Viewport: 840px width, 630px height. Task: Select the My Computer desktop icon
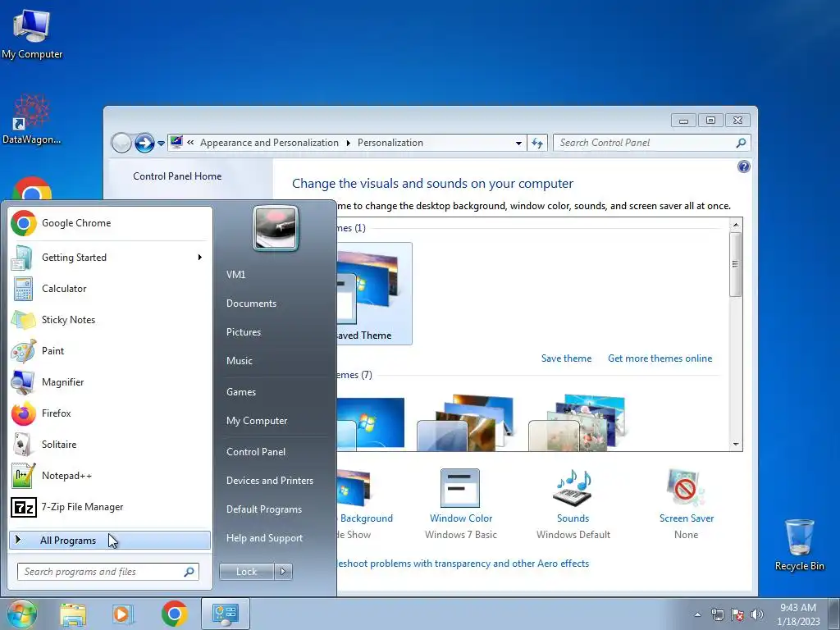point(32,33)
